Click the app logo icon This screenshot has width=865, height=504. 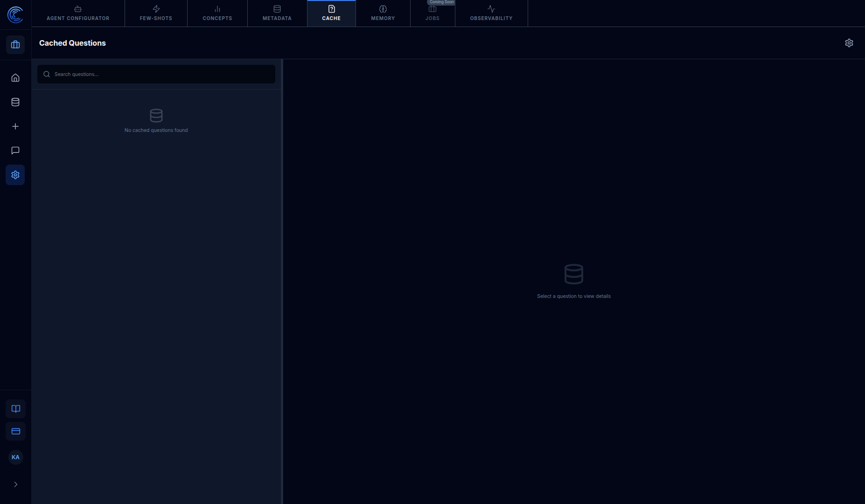click(x=15, y=14)
